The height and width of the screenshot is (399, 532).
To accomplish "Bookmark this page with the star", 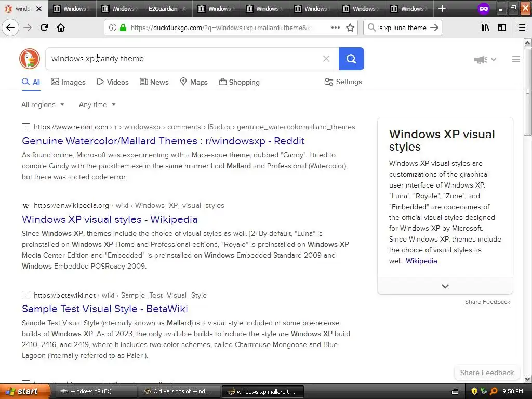I will [x=350, y=28].
